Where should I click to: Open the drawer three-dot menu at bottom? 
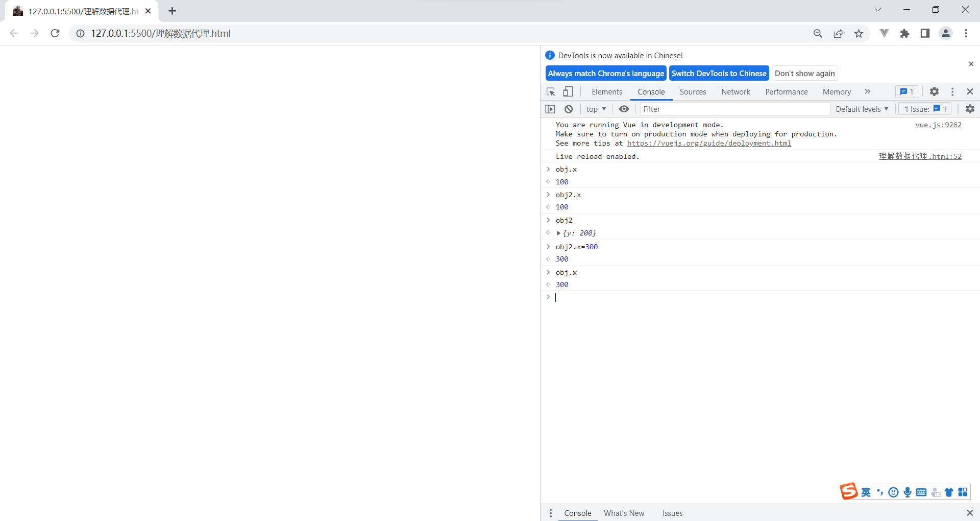point(551,513)
